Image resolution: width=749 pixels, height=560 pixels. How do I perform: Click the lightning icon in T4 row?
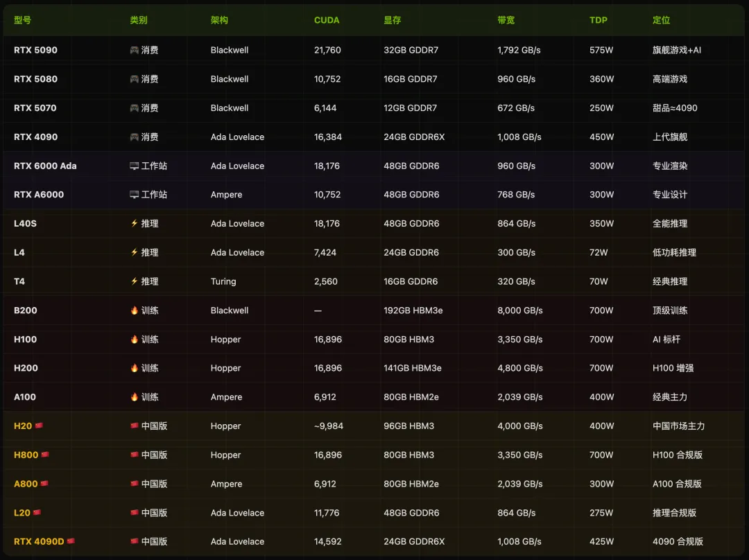[135, 281]
